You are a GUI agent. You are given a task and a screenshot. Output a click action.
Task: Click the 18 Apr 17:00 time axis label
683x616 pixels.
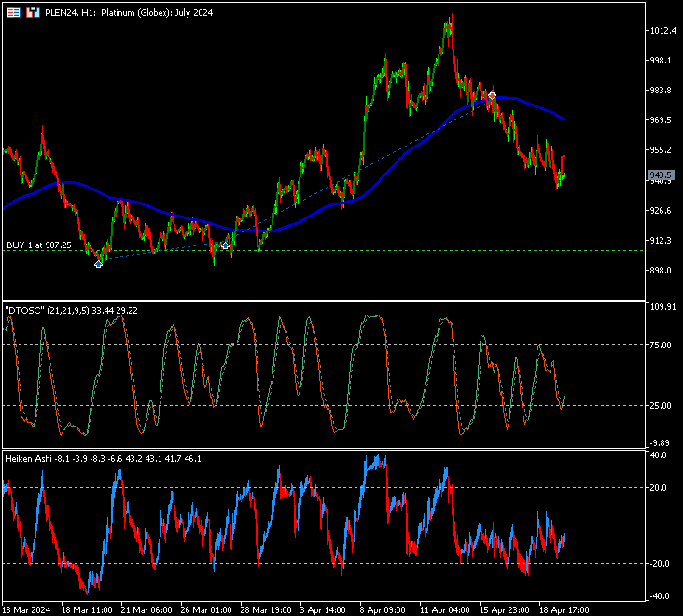(565, 609)
